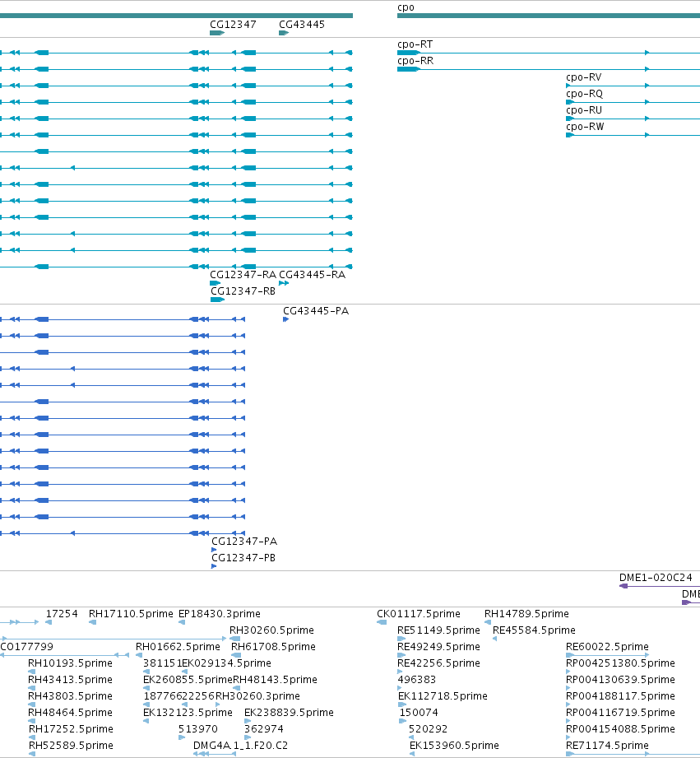Click the DMG4A.1_1.F20.C2 feature label
Image resolution: width=700 pixels, height=758 pixels.
coord(240,745)
